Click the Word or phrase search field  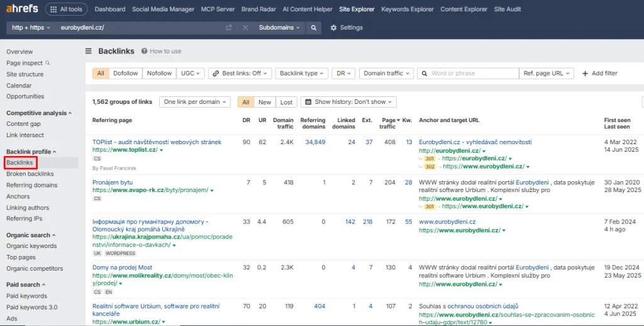click(468, 73)
